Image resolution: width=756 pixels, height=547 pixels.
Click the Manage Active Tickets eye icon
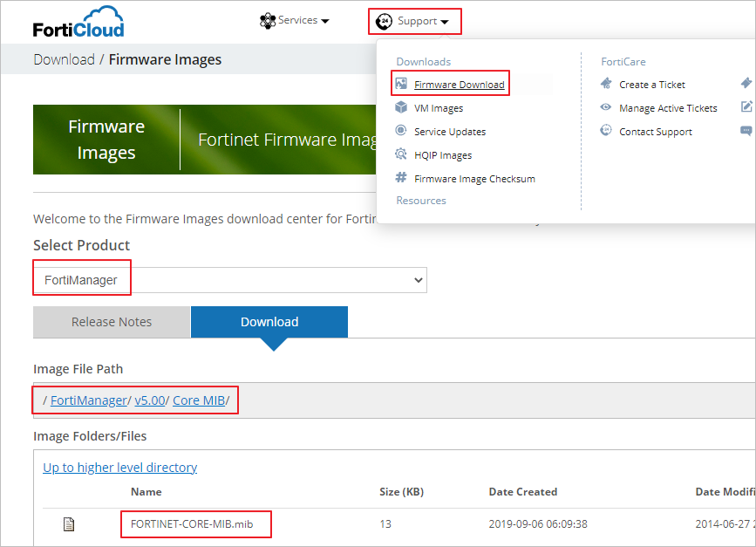coord(606,107)
